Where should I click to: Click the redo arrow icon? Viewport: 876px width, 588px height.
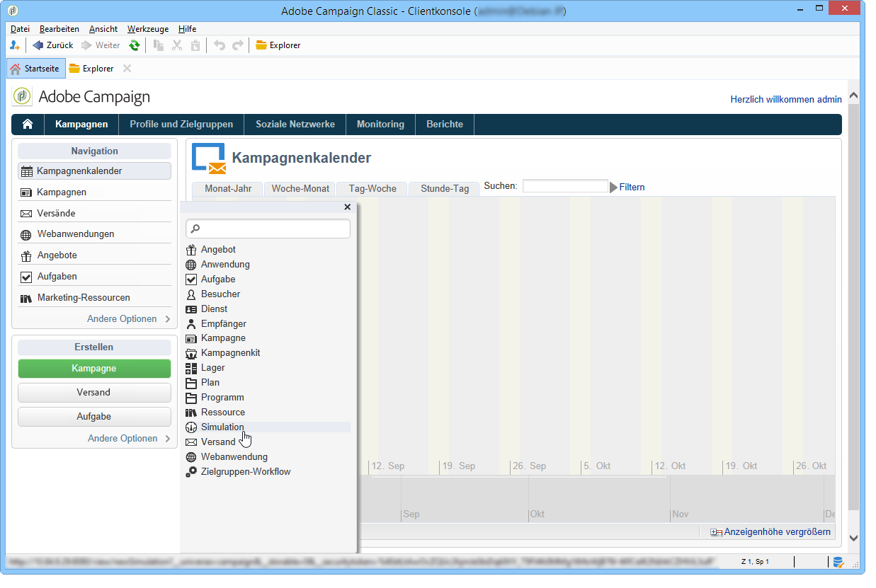(x=238, y=45)
